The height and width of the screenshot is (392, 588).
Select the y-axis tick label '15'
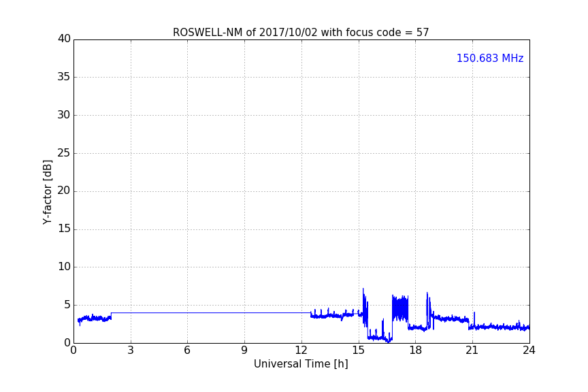pyautogui.click(x=64, y=229)
